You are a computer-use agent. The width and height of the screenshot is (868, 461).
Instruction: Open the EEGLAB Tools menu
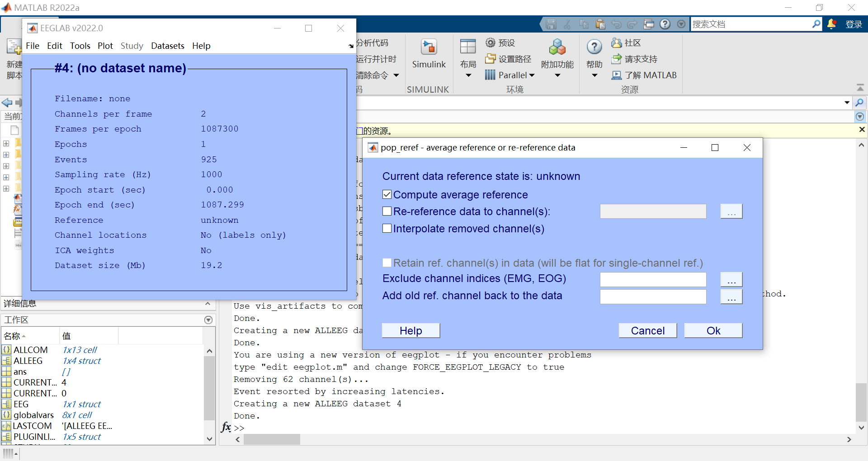point(80,46)
